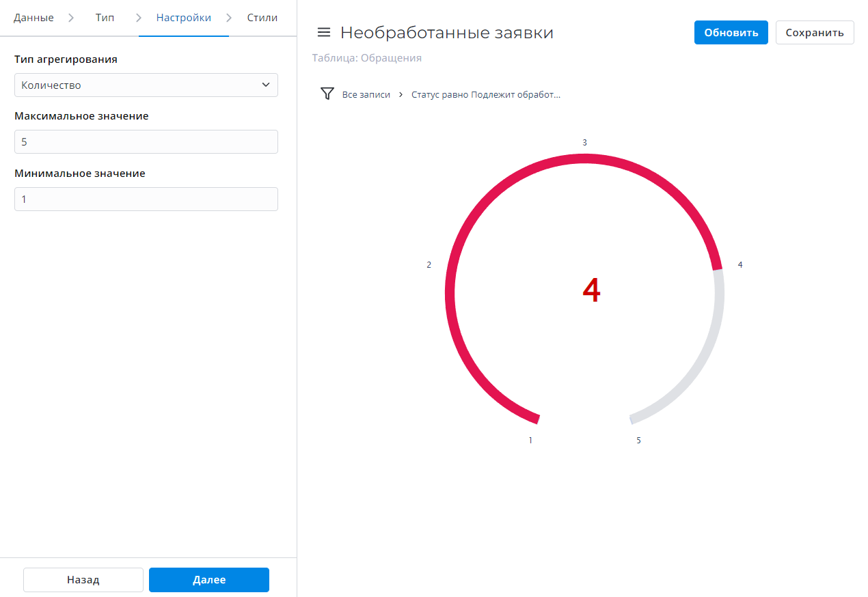Open the hamburger menu beside the title
The image size is (868, 597).
[x=324, y=32]
